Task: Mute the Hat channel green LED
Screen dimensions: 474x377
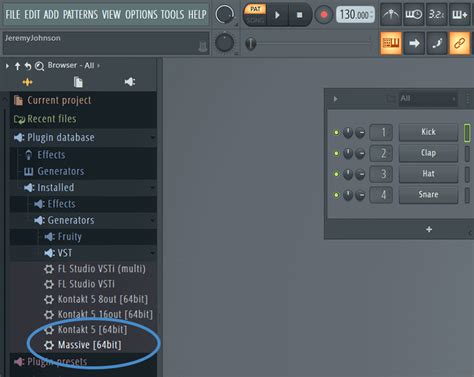Action: pyautogui.click(x=336, y=174)
